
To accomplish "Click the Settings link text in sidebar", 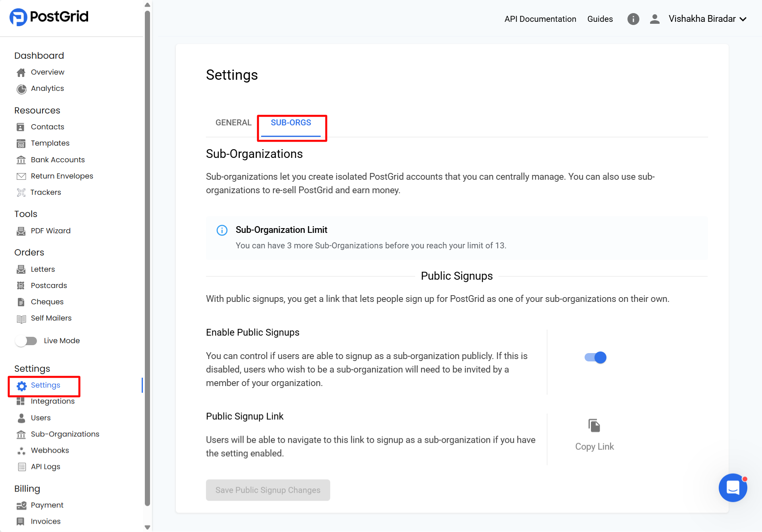I will point(46,385).
